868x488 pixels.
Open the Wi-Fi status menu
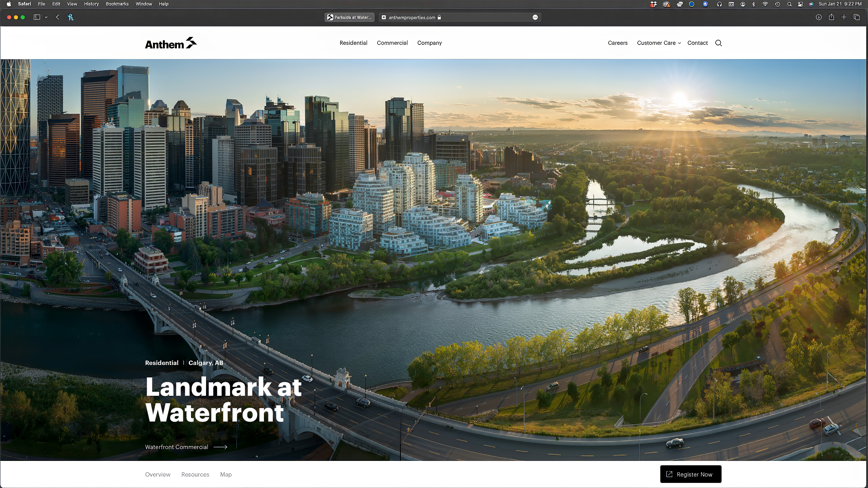pos(765,4)
